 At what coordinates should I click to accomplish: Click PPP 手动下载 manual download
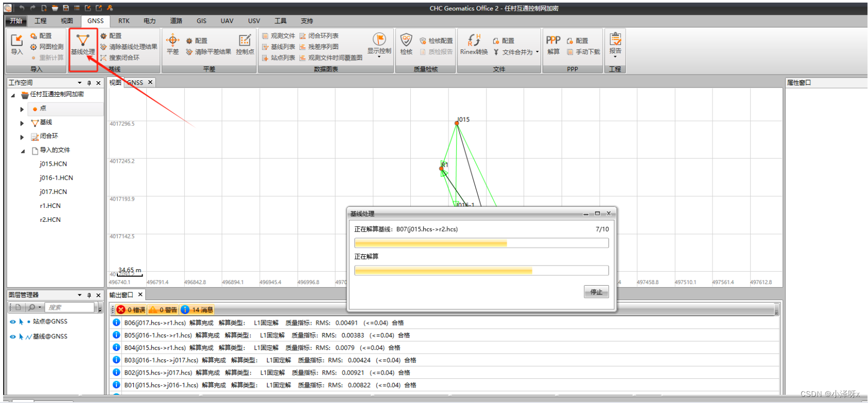[x=583, y=52]
